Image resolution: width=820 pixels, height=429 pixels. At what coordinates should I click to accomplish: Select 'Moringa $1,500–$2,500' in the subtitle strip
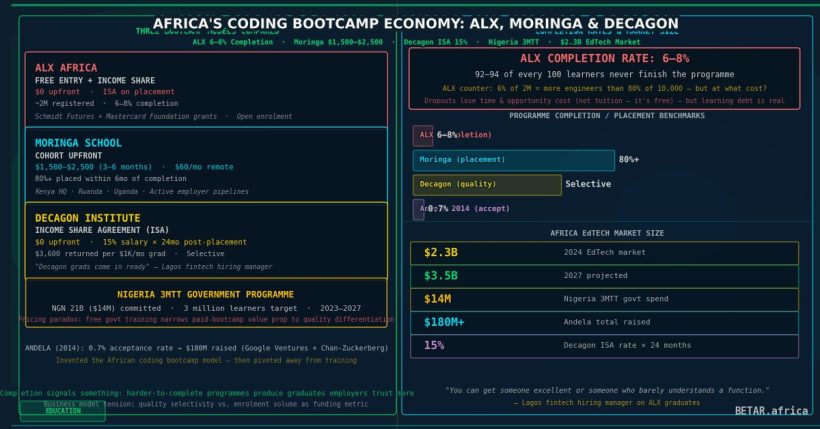click(338, 42)
